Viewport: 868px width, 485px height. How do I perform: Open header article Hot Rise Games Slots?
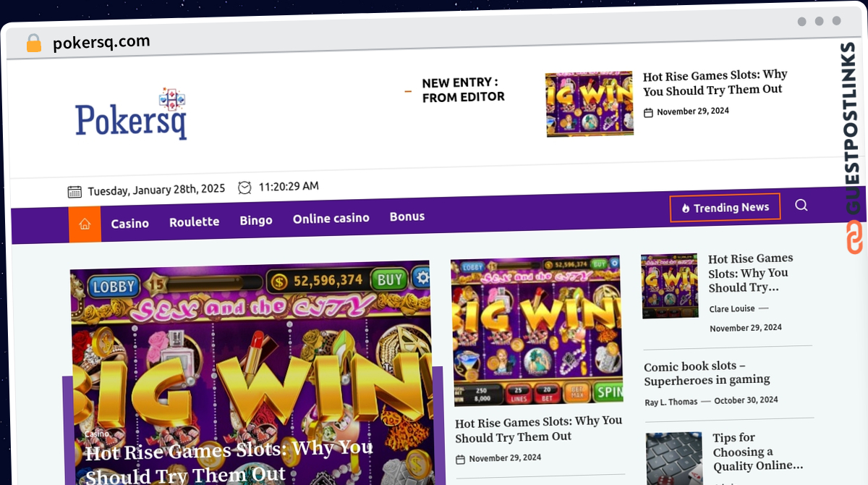click(x=715, y=83)
